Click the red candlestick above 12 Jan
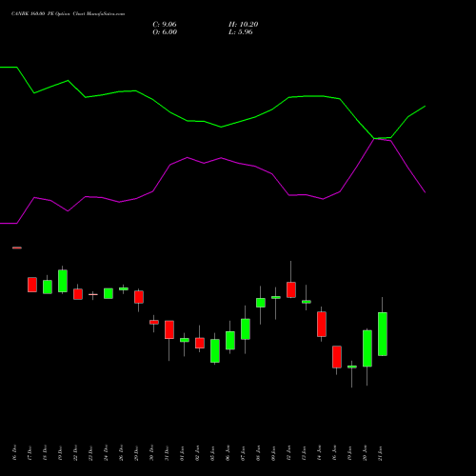Image resolution: width=476 pixels, height=476 pixels. (291, 289)
